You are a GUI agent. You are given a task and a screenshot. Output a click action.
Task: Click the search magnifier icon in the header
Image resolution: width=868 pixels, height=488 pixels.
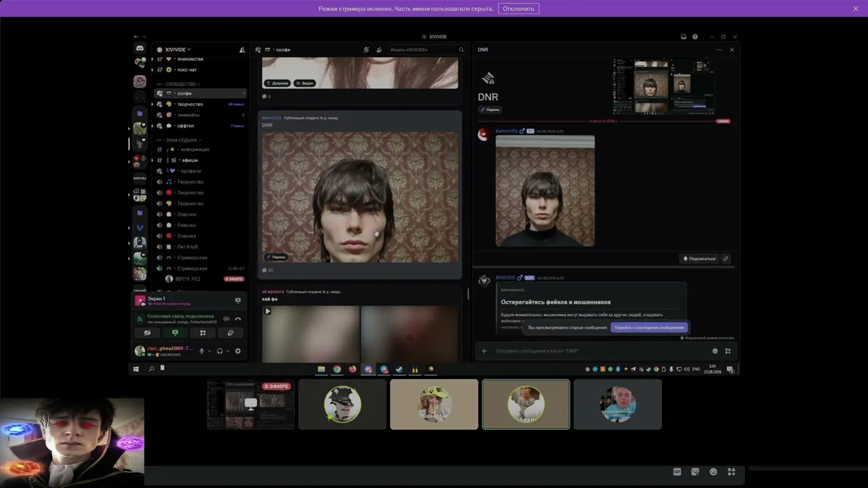(461, 49)
